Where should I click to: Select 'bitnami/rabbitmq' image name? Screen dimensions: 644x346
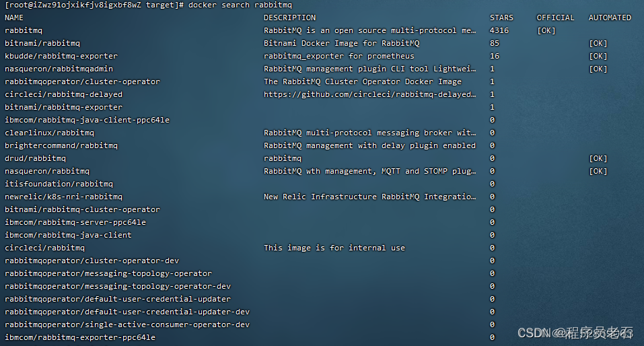coord(42,43)
